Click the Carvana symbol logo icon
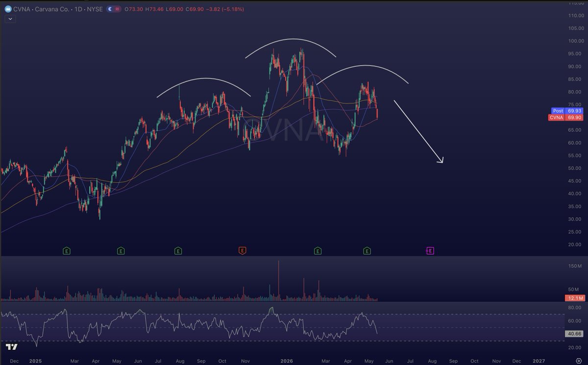This screenshot has width=588, height=365. pos(9,8)
